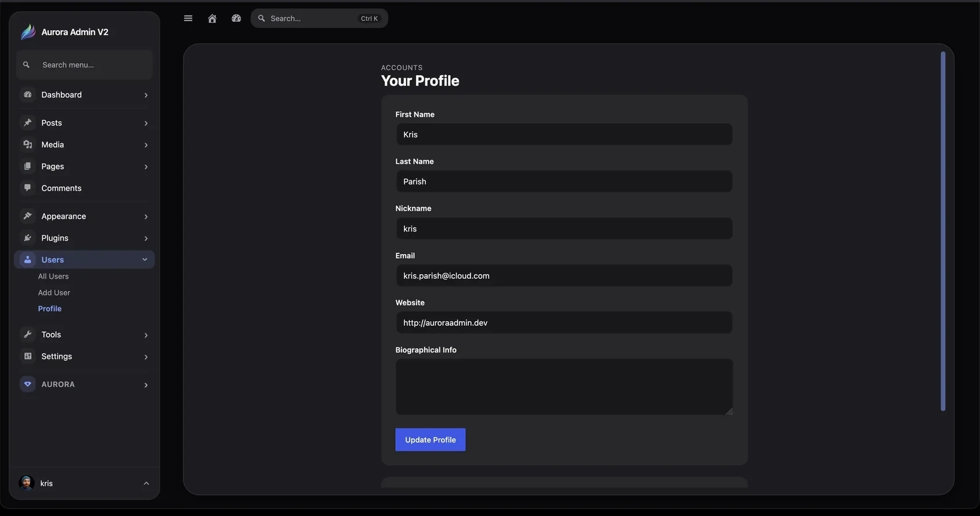Click the Aurora Admin V2 title
980x516 pixels.
click(x=75, y=32)
